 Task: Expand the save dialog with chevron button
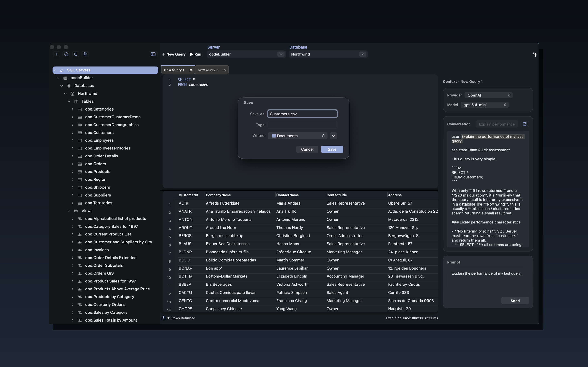(x=333, y=136)
